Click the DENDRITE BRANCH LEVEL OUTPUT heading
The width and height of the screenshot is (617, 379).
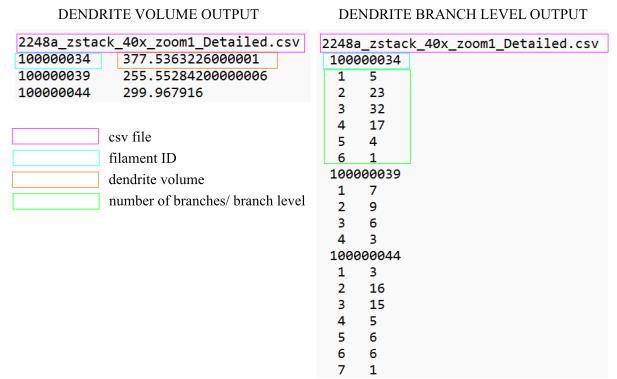pyautogui.click(x=463, y=15)
